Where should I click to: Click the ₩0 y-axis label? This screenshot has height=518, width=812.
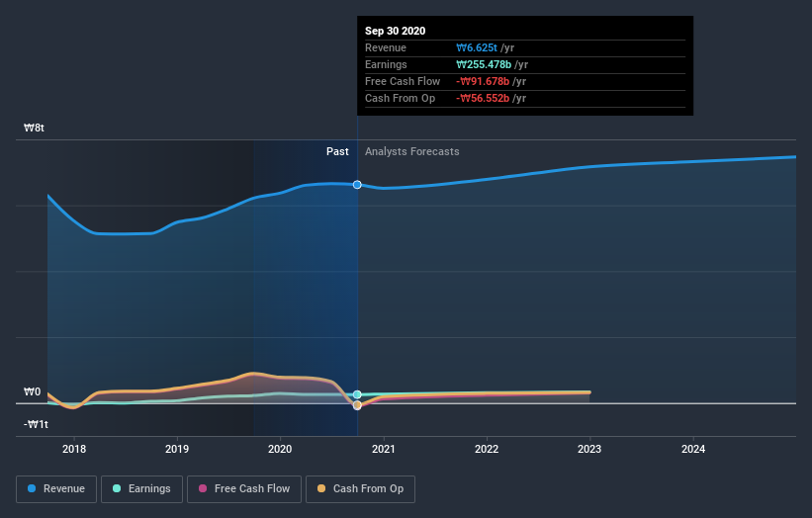[x=32, y=391]
